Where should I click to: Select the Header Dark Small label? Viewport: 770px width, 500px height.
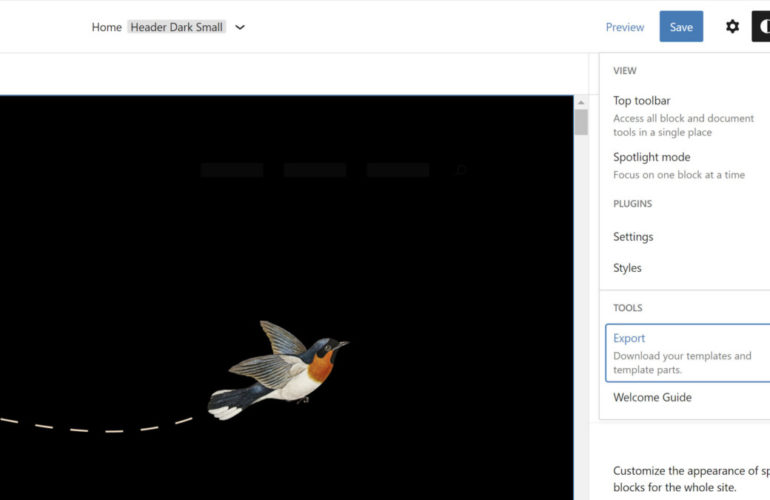177,27
